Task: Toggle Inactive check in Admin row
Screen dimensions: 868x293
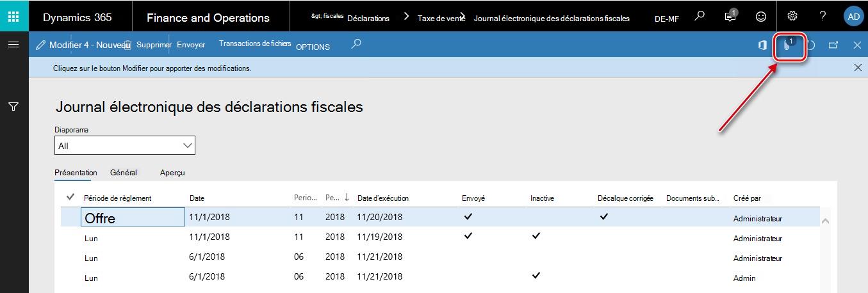Action: tap(536, 276)
